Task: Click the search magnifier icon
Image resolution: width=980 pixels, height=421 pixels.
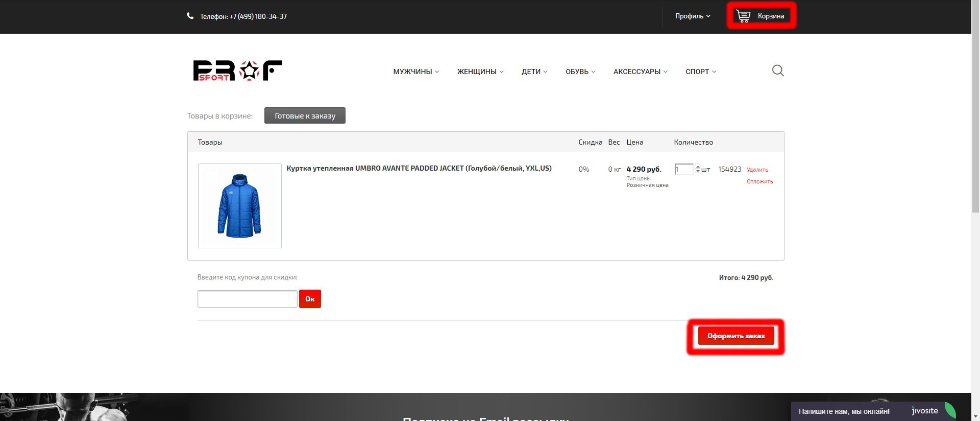Action: (x=778, y=71)
